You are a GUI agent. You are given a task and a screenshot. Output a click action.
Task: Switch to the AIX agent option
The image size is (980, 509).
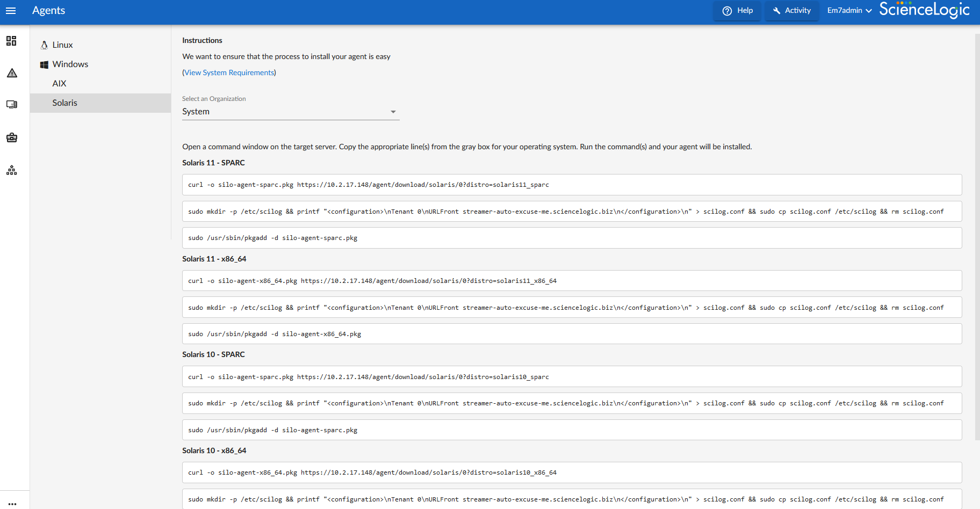[x=59, y=84]
